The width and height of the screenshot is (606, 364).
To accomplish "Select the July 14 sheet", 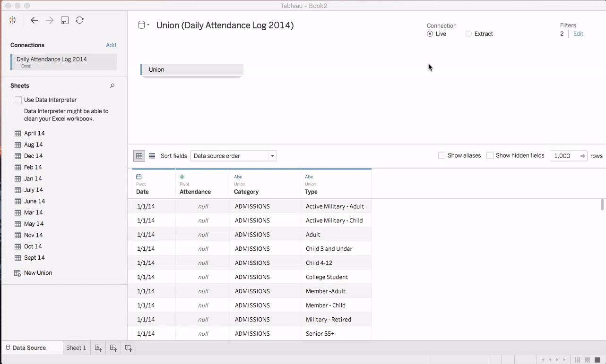I will pos(34,190).
